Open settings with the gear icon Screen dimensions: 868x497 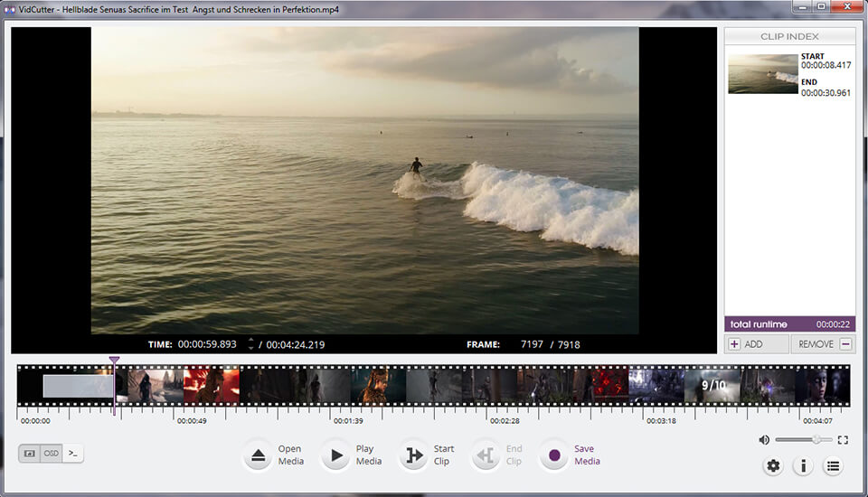772,466
